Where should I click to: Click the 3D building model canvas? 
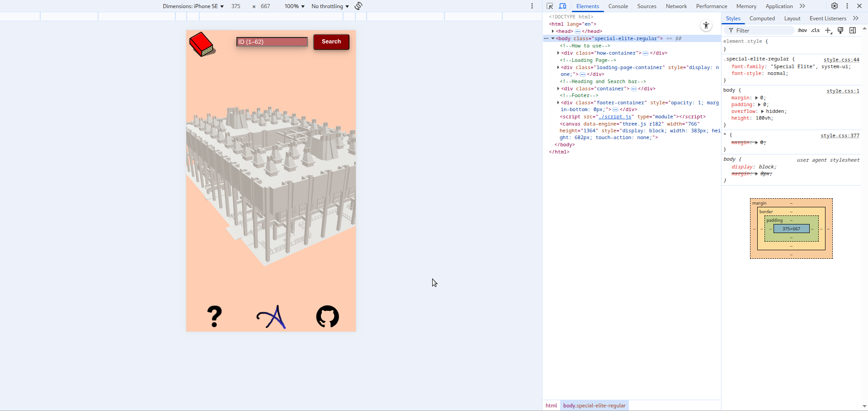coord(271,181)
